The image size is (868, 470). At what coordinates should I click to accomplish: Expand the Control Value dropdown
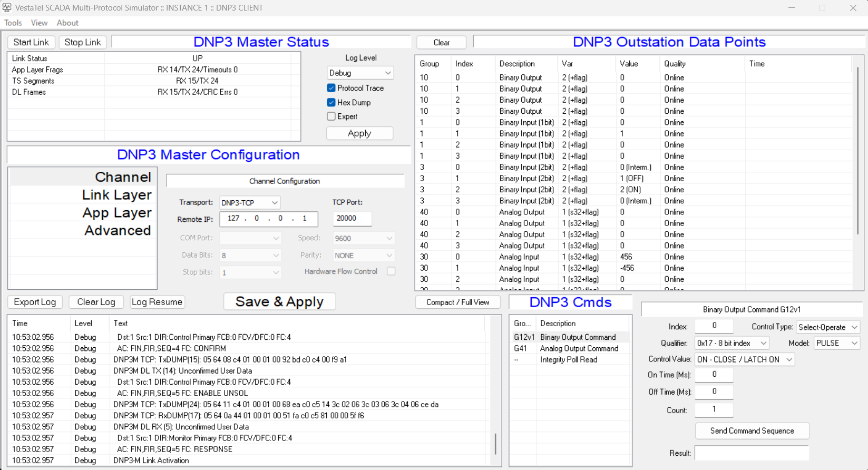pyautogui.click(x=744, y=359)
